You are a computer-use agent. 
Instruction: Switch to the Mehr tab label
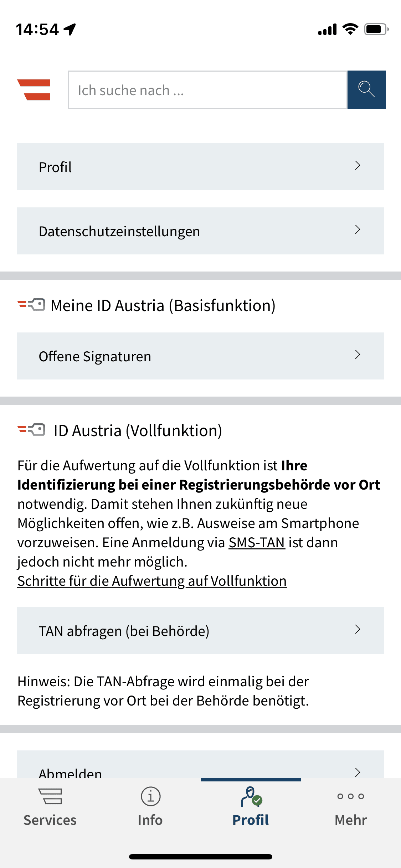[x=351, y=820]
